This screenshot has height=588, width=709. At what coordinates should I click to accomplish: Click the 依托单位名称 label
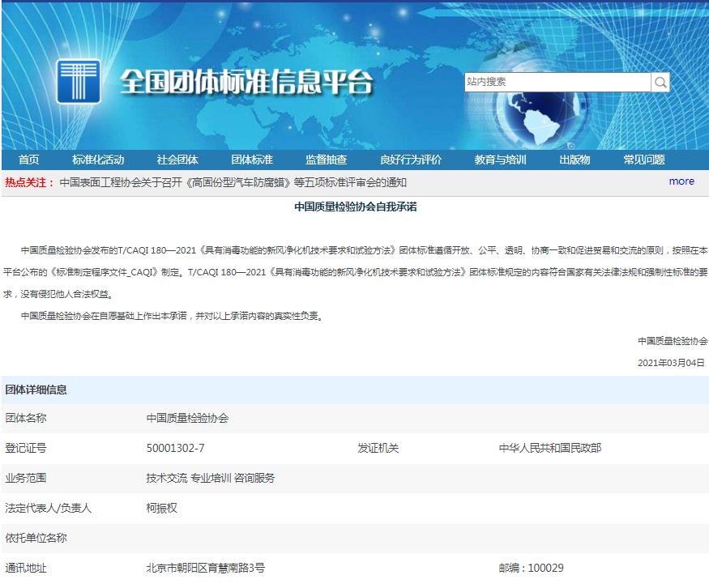point(36,538)
